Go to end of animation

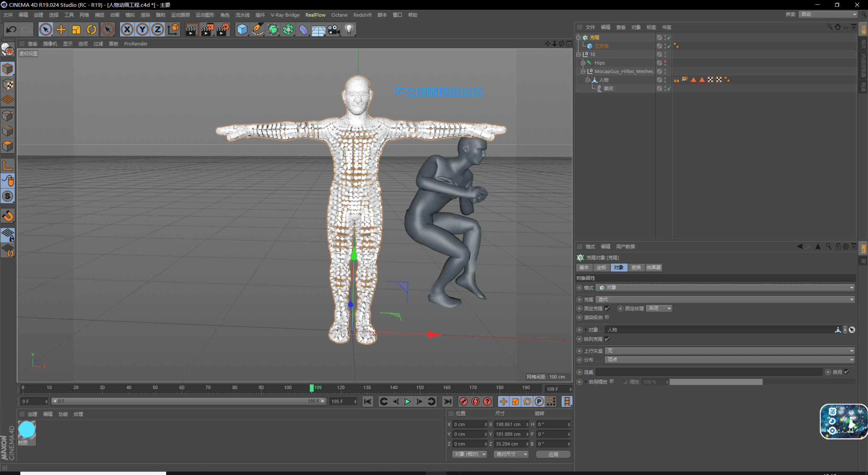tap(448, 402)
